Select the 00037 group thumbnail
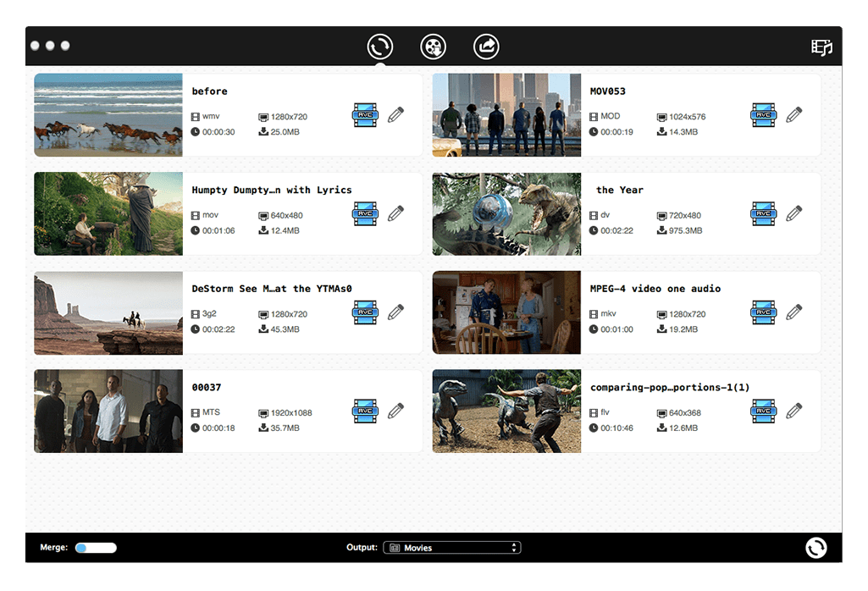 (x=108, y=411)
